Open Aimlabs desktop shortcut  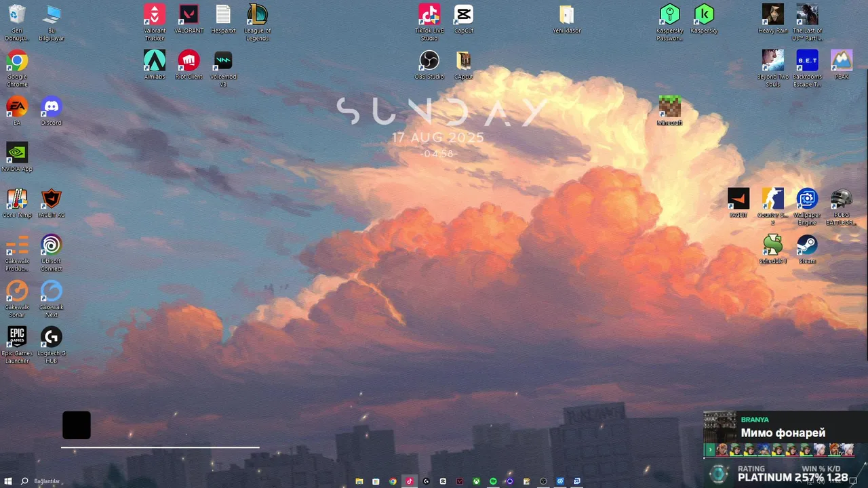[x=155, y=64]
